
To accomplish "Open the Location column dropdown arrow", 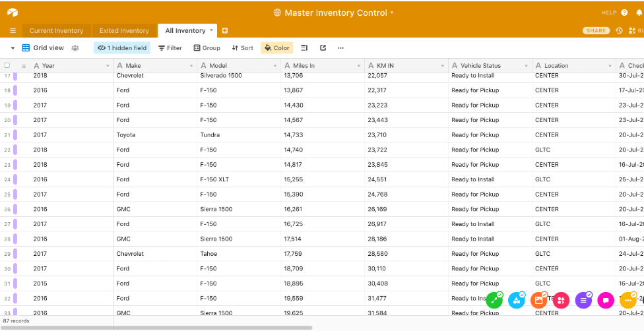I will (610, 66).
